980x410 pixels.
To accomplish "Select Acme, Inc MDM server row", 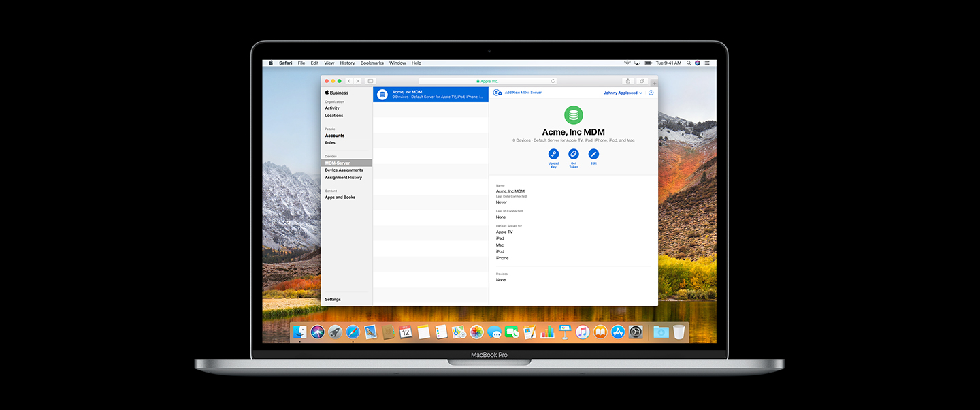I will (431, 95).
